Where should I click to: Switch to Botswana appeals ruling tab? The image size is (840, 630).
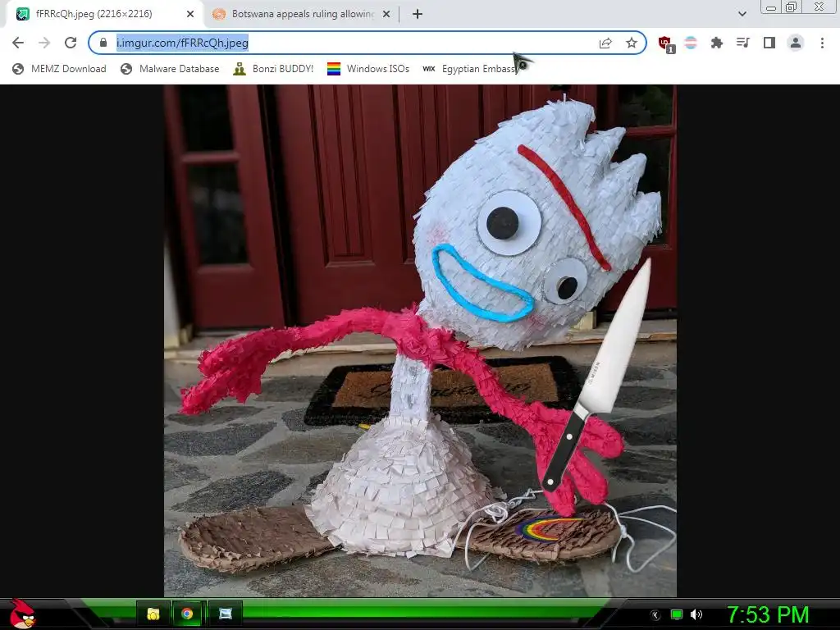[303, 14]
